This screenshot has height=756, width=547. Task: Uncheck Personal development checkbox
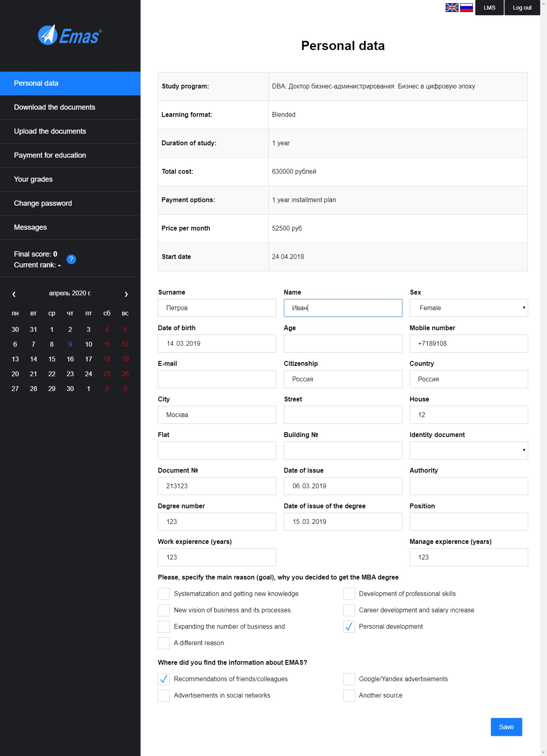click(349, 627)
